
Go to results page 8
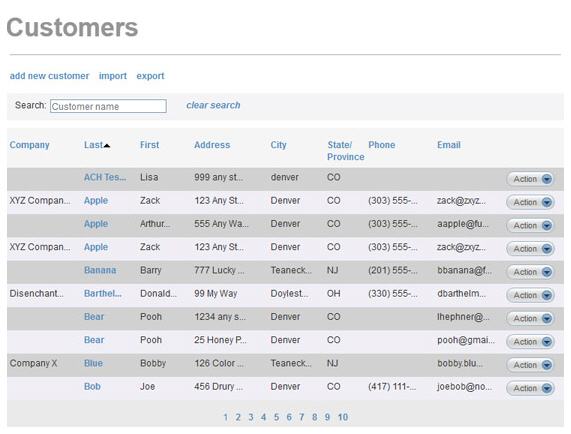(x=314, y=417)
